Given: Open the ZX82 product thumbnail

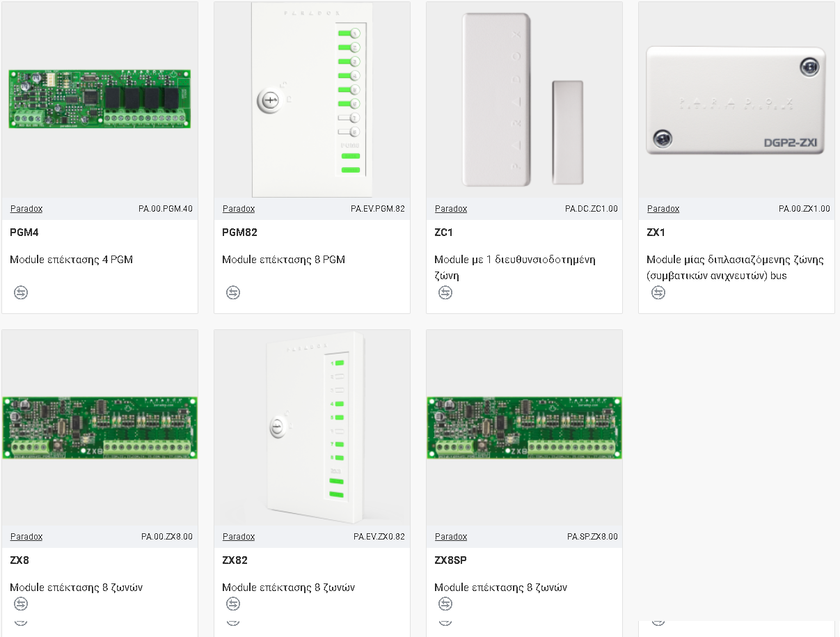Looking at the screenshot, I should (312, 427).
